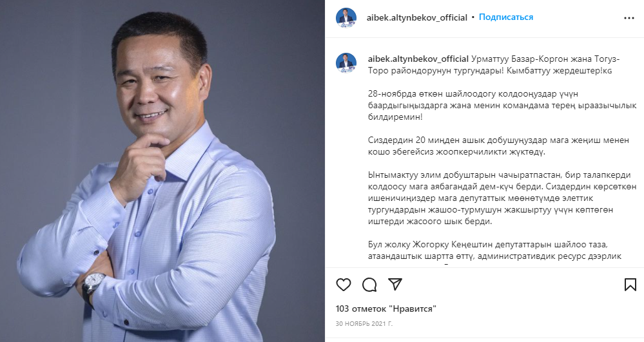Click the username at caption start
Screen dimensions: 644x342
click(x=418, y=59)
